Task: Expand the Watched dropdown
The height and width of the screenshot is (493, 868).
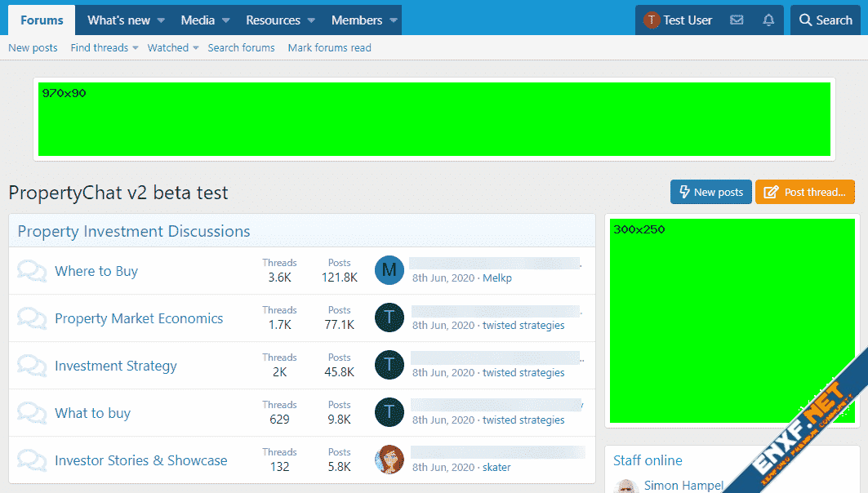Action: [196, 48]
